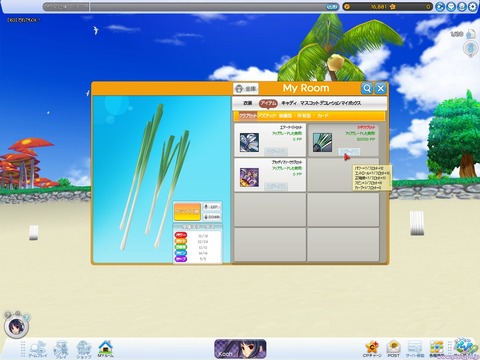Click the upgrade button under Air Knight set
Image resolution: width=480 pixels, height=360 pixels.
click(x=276, y=152)
